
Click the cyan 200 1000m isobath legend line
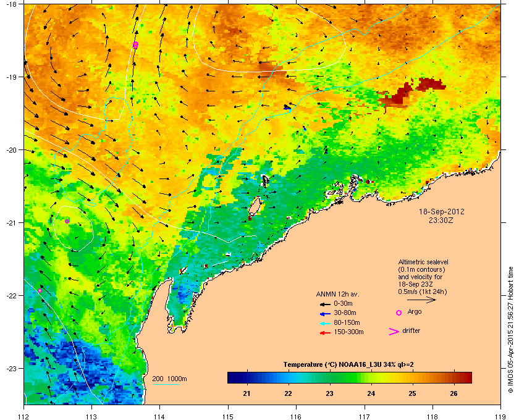pos(166,385)
